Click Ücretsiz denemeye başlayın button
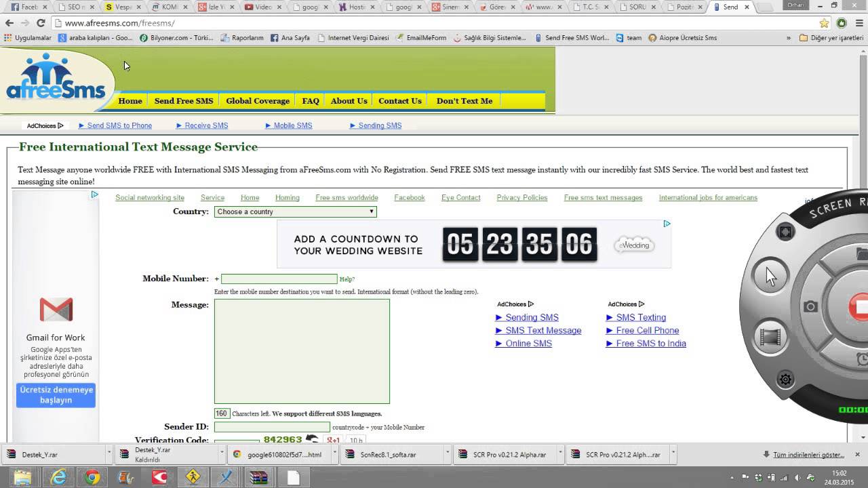 56,395
